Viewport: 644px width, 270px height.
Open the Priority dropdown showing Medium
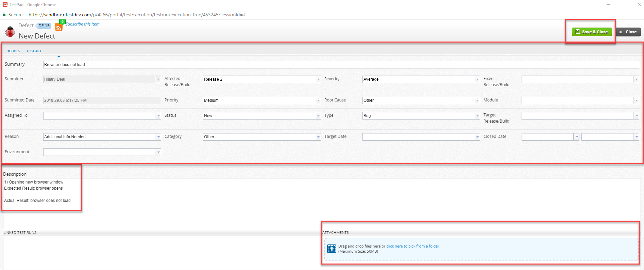pyautogui.click(x=318, y=100)
